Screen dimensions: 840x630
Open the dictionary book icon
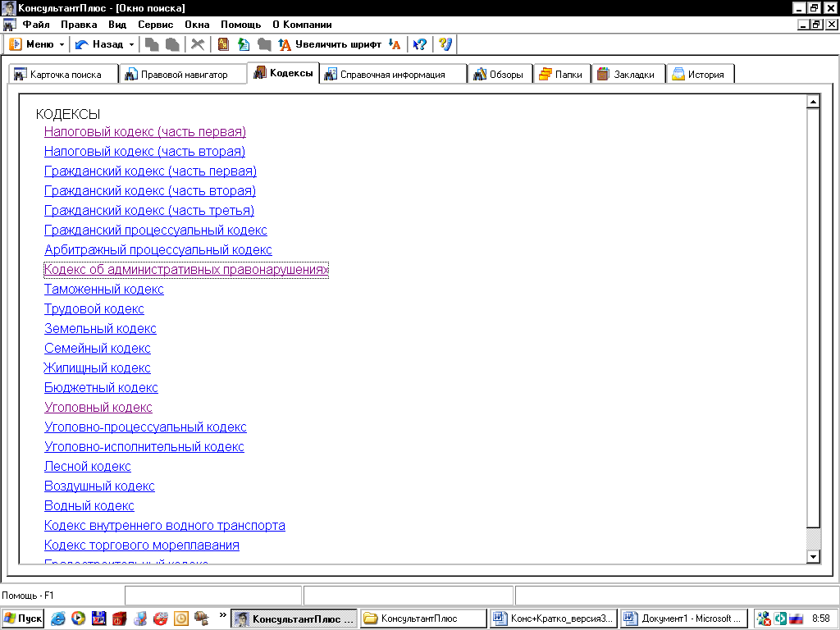point(223,44)
